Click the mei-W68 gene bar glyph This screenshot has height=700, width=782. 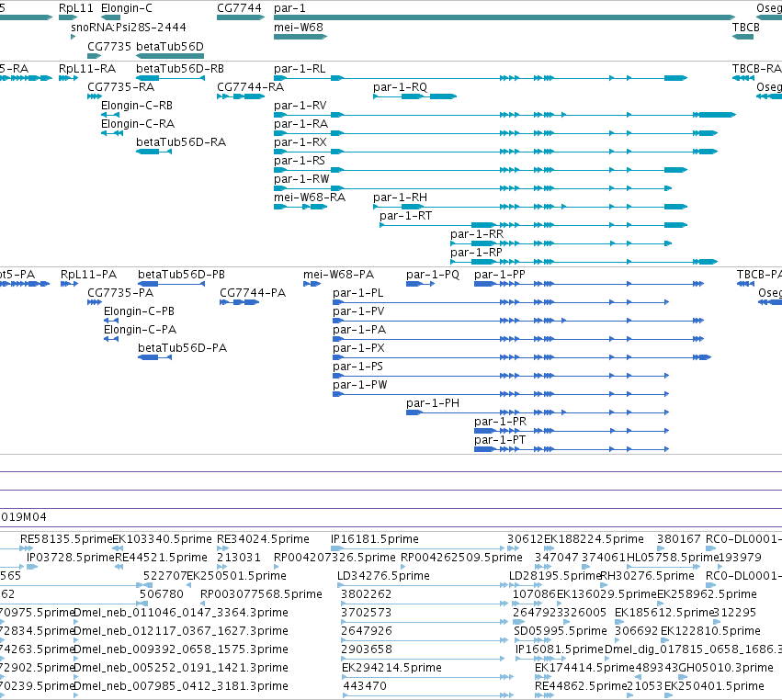(x=300, y=37)
